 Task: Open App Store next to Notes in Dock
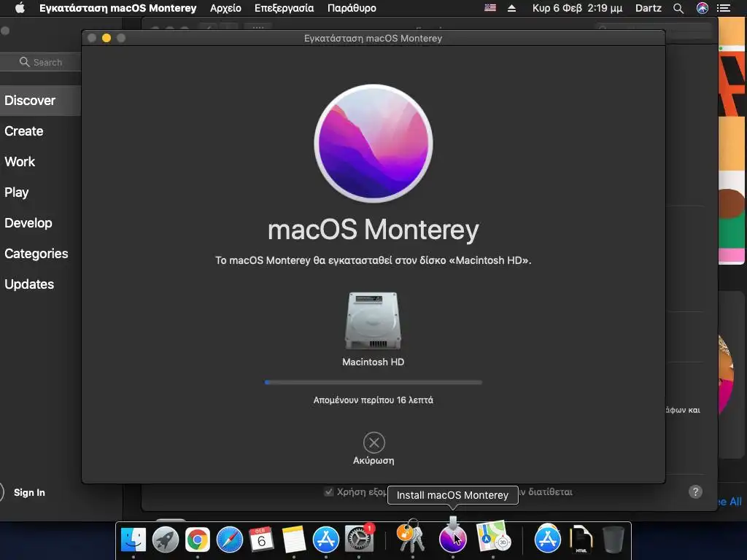pyautogui.click(x=326, y=539)
